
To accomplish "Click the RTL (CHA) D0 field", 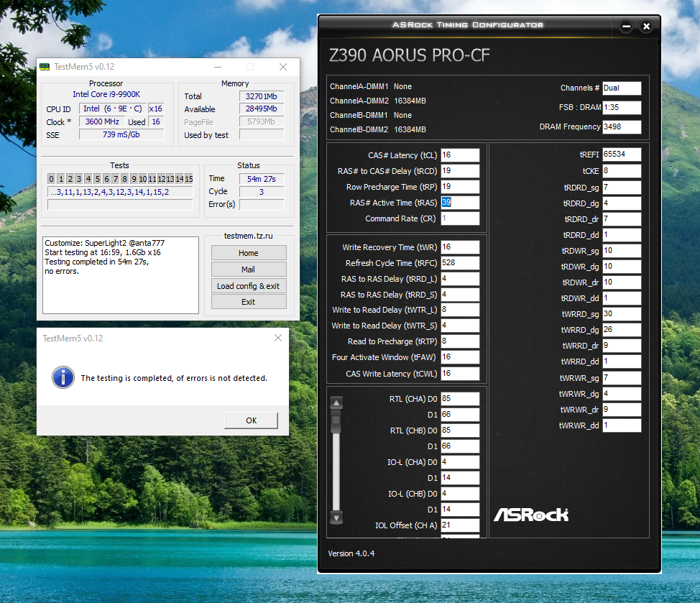I will pyautogui.click(x=460, y=399).
